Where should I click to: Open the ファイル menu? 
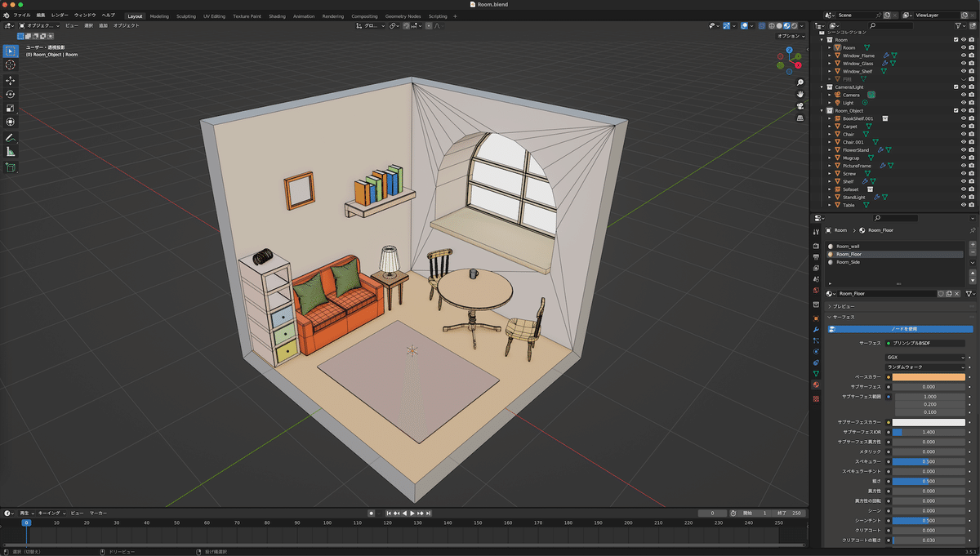pos(22,16)
